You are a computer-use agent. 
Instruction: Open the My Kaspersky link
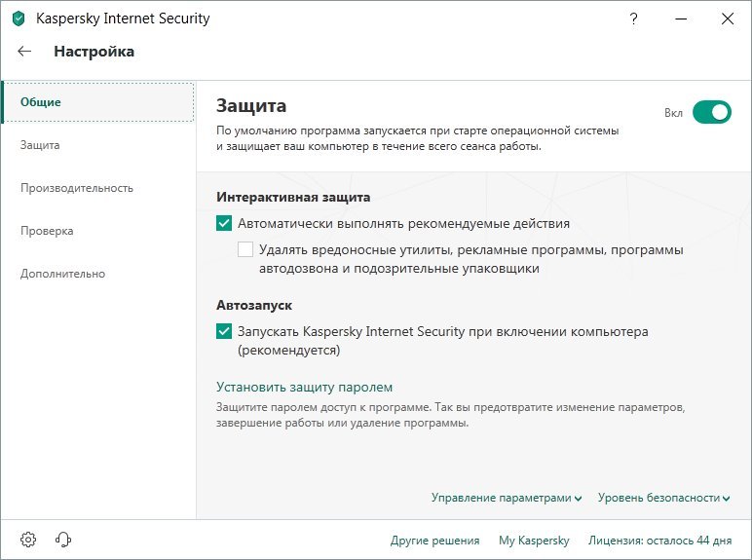[534, 541]
